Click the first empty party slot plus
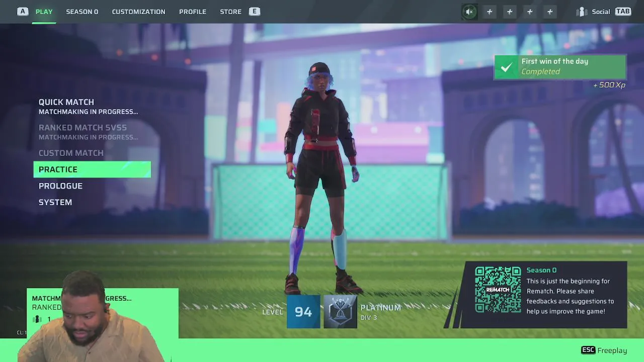The height and width of the screenshot is (362, 644). [x=490, y=12]
